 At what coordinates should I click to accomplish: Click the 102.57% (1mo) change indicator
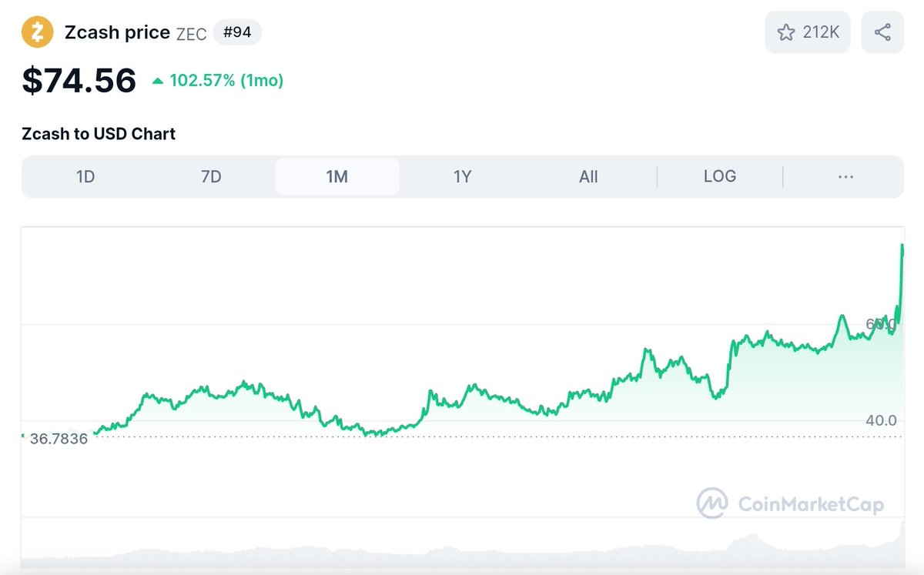click(218, 80)
